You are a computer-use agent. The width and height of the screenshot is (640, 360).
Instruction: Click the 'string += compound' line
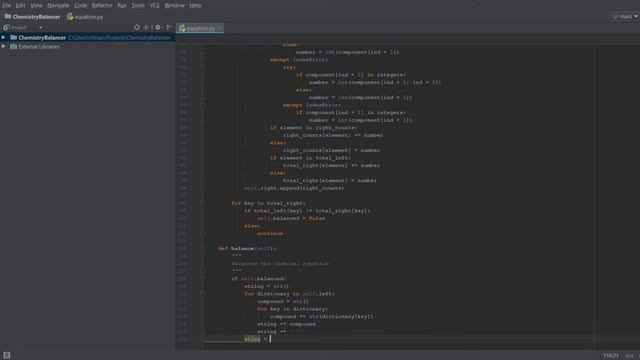tap(286, 324)
